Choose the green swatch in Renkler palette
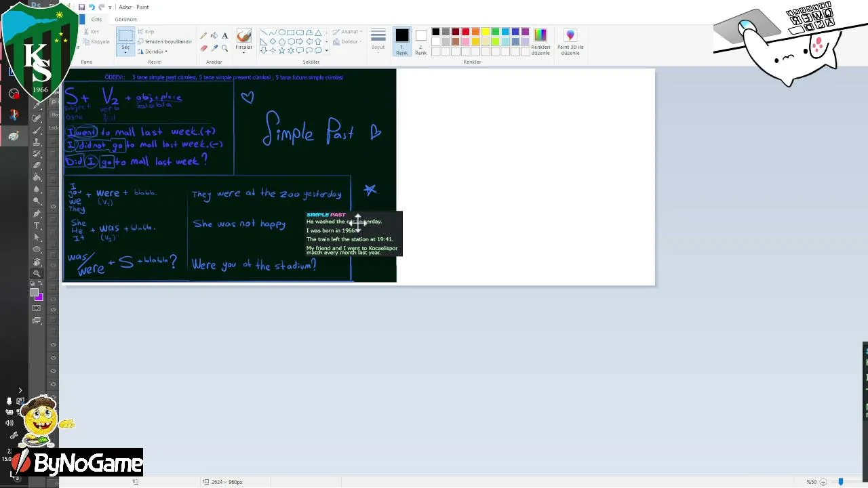The height and width of the screenshot is (488, 868). [496, 32]
